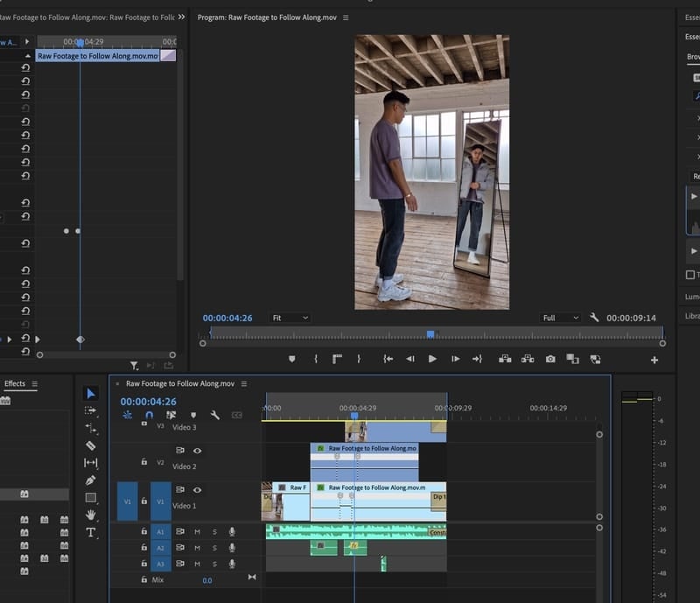700x603 pixels.
Task: Mute audio track A1
Action: [x=197, y=531]
